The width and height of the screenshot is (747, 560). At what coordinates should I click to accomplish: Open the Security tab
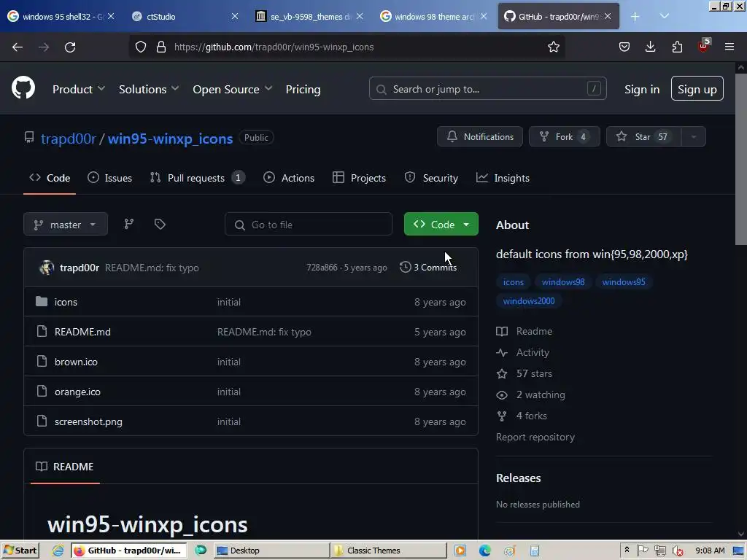pyautogui.click(x=431, y=178)
